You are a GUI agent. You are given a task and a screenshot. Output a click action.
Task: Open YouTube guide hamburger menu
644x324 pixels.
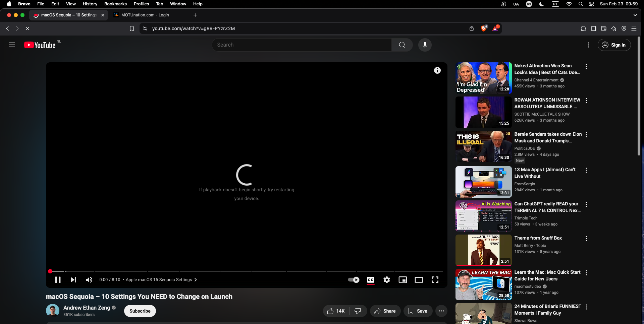click(12, 45)
